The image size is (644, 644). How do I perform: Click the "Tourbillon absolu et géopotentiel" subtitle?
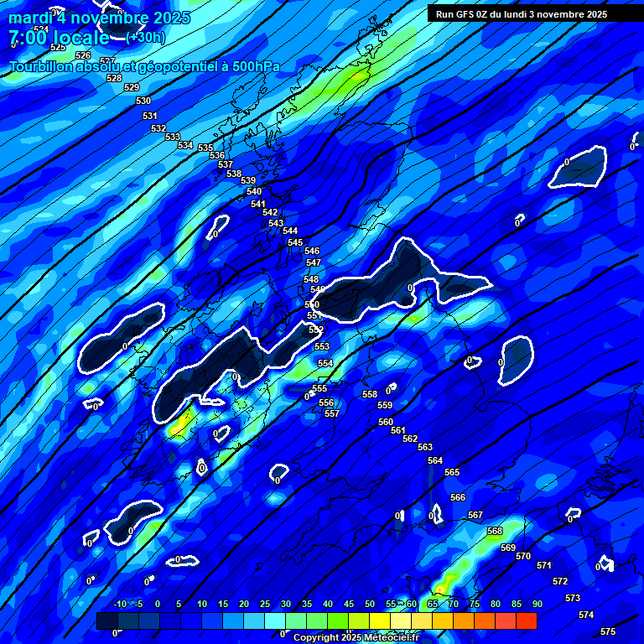pos(144,66)
